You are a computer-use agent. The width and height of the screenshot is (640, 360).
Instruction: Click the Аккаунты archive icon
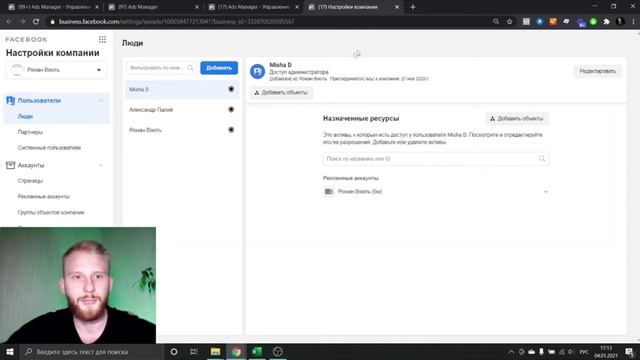(11, 165)
